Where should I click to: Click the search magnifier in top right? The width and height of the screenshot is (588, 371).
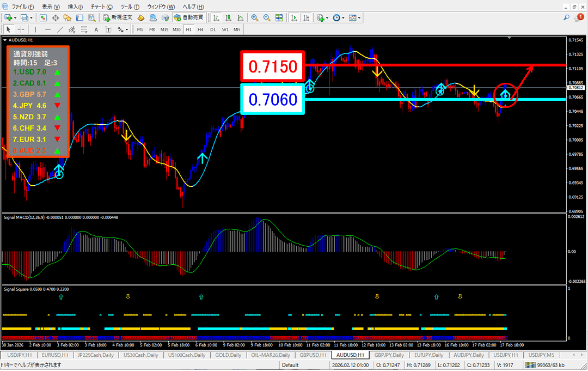pos(567,17)
